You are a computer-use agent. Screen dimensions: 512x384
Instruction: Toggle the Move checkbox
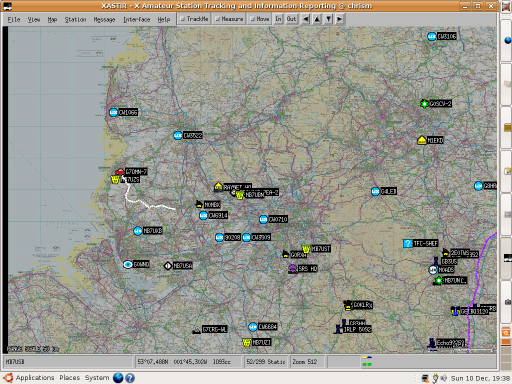click(x=260, y=19)
